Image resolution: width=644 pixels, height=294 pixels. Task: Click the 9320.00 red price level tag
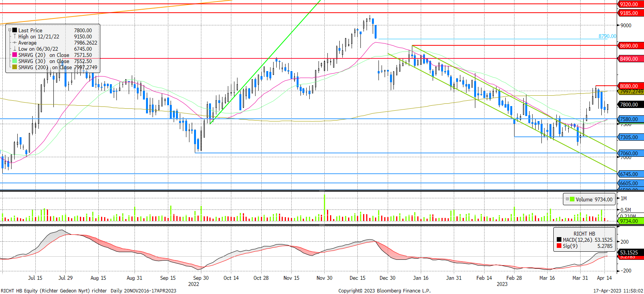[630, 4]
